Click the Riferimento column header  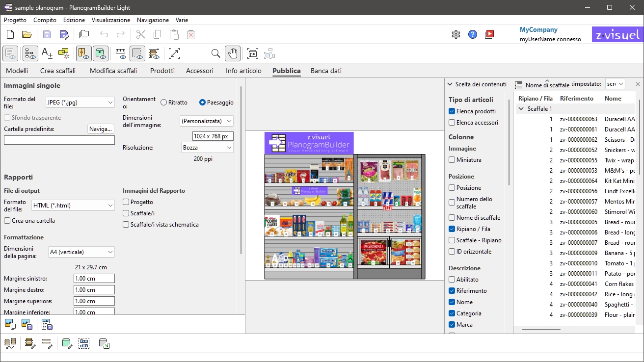[576, 99]
